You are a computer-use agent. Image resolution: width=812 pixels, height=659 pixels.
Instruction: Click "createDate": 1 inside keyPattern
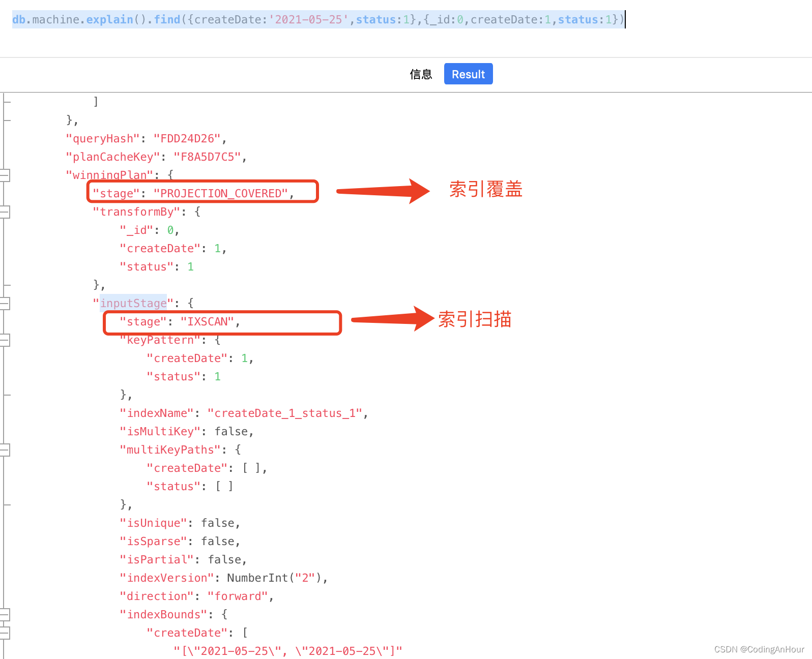(x=200, y=358)
